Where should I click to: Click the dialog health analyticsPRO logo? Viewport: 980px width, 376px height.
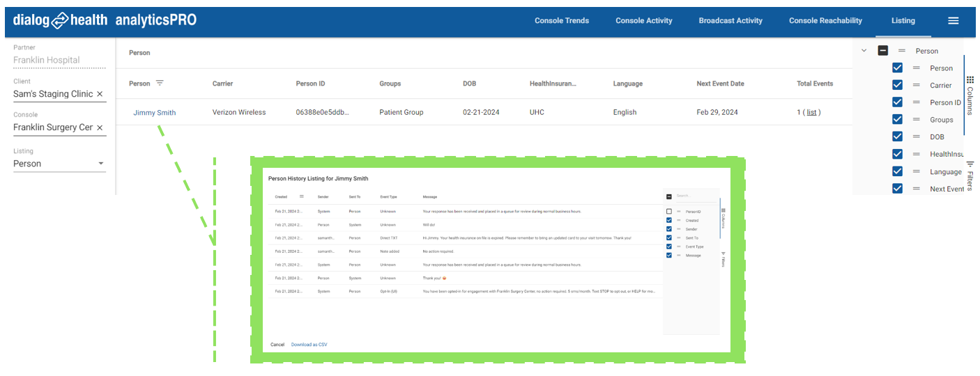pyautogui.click(x=105, y=20)
